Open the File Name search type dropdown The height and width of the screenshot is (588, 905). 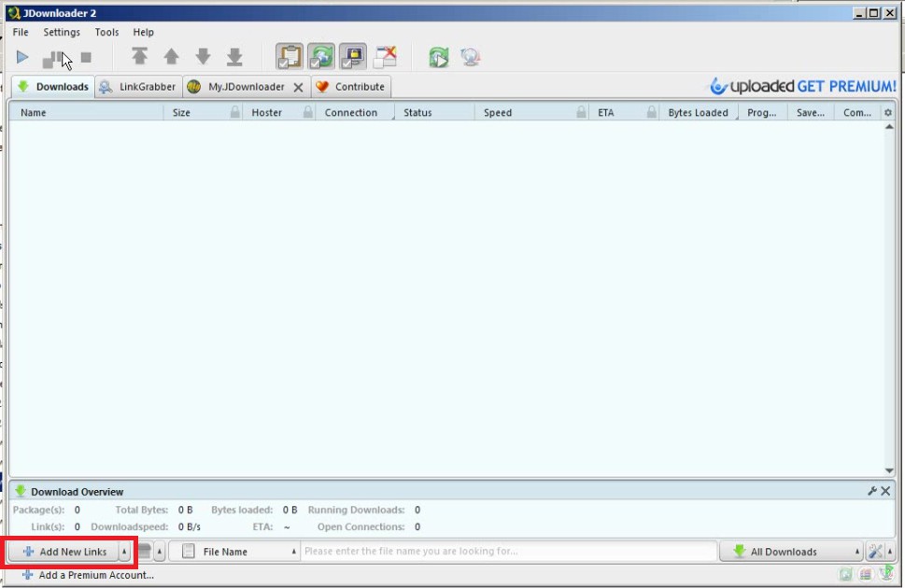tap(234, 552)
